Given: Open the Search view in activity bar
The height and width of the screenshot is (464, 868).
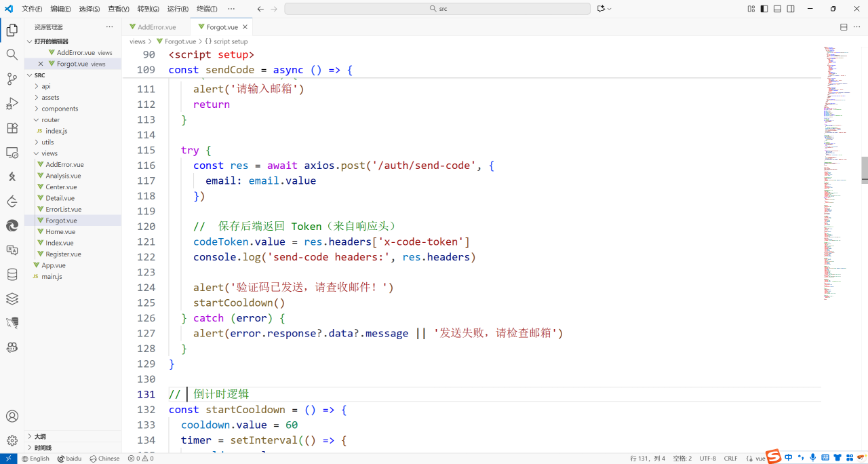Looking at the screenshot, I should pyautogui.click(x=12, y=54).
